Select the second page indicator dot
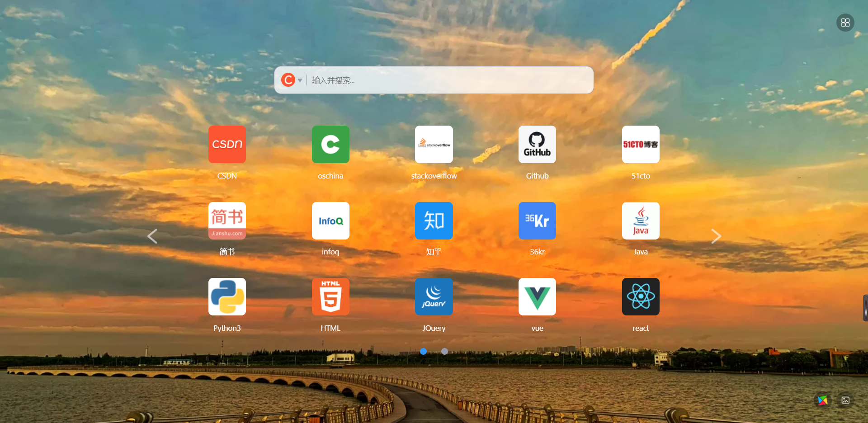The image size is (868, 423). pos(444,351)
